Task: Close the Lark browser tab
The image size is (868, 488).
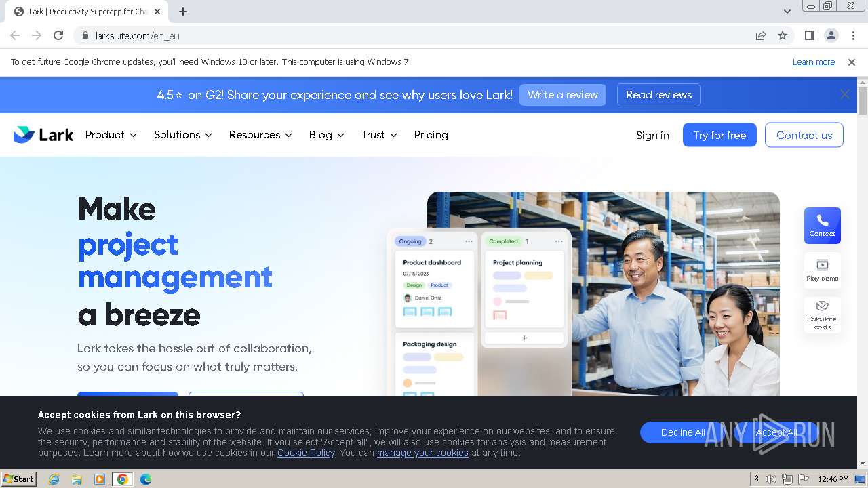Action: pos(158,12)
